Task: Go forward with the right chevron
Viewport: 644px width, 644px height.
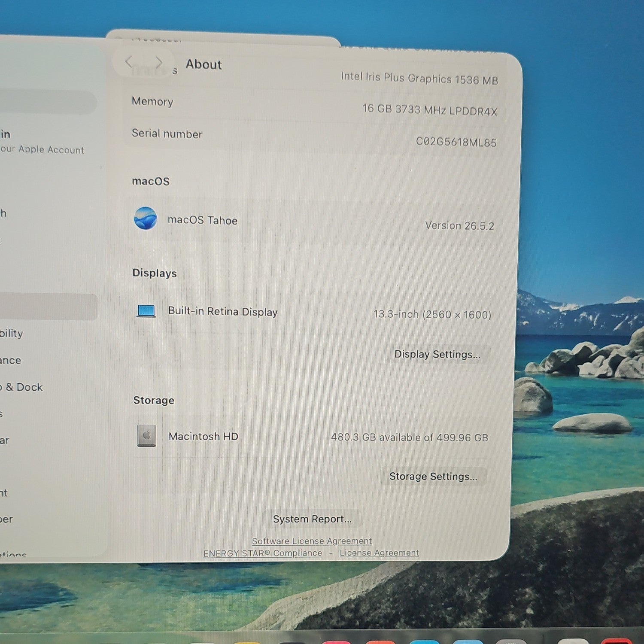Action: click(159, 63)
